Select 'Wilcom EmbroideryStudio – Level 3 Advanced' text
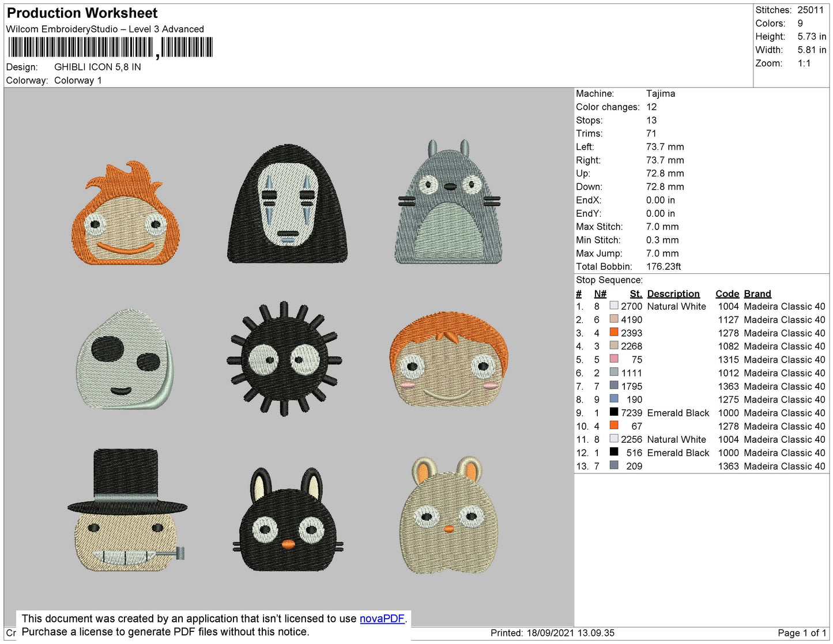Screen dimensions: 833x644 105,29
